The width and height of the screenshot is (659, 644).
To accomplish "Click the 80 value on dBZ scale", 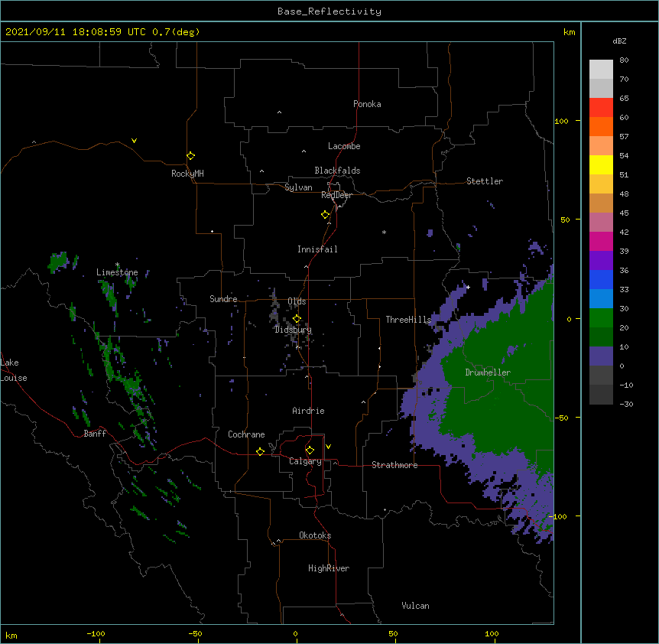I will tap(624, 60).
